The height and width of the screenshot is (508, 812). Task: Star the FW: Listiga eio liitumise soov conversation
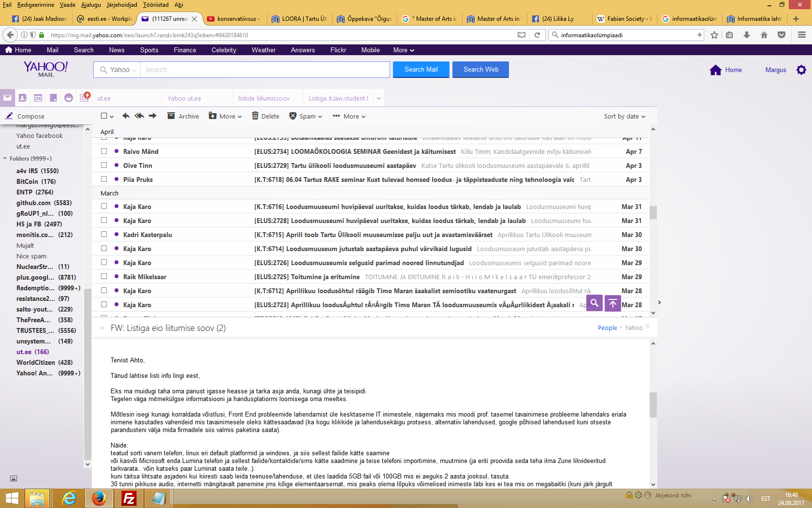(x=648, y=327)
